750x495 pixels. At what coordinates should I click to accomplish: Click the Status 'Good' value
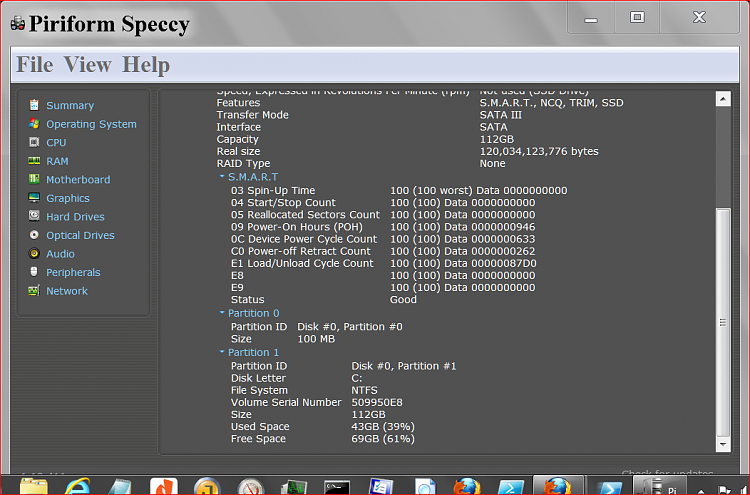click(x=403, y=300)
